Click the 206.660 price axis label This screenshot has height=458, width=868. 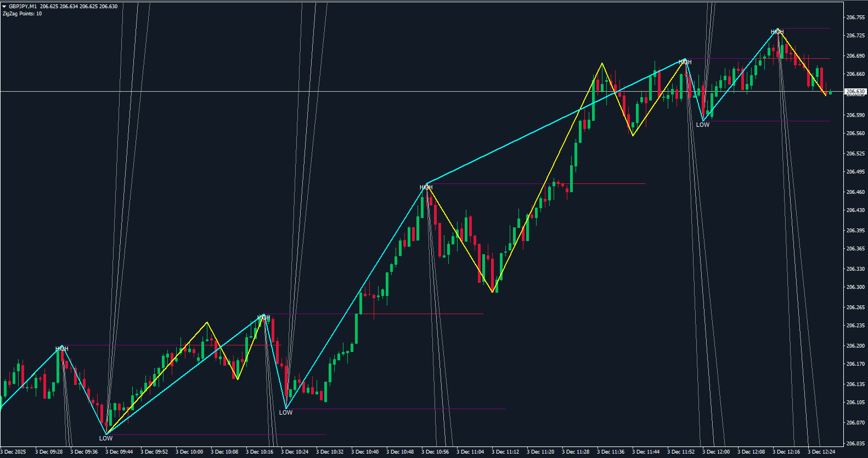[x=855, y=74]
